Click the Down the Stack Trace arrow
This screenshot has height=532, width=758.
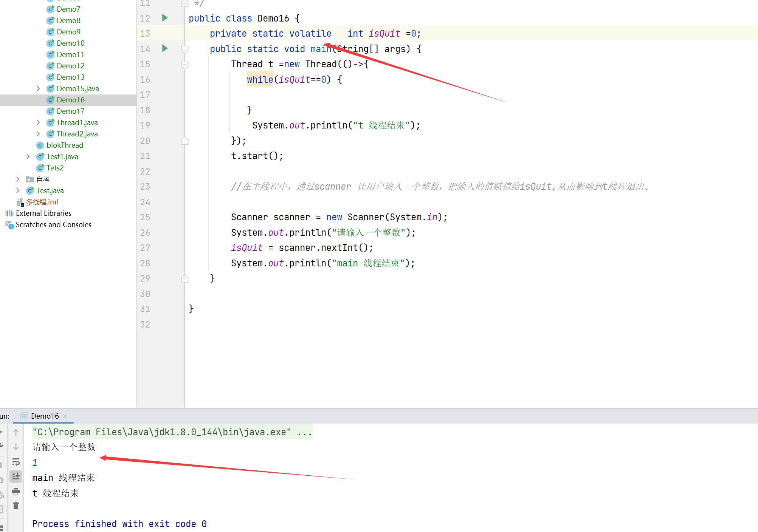pyautogui.click(x=16, y=447)
